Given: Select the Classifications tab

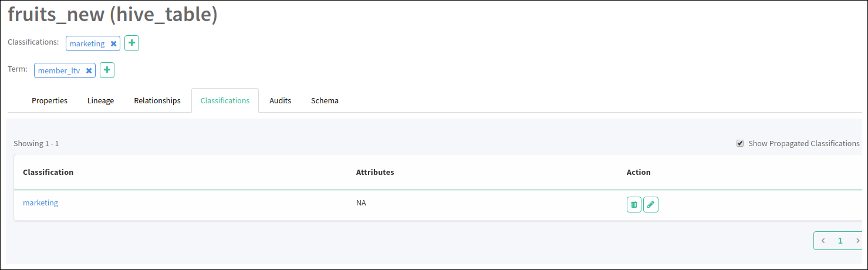Looking at the screenshot, I should coord(225,100).
